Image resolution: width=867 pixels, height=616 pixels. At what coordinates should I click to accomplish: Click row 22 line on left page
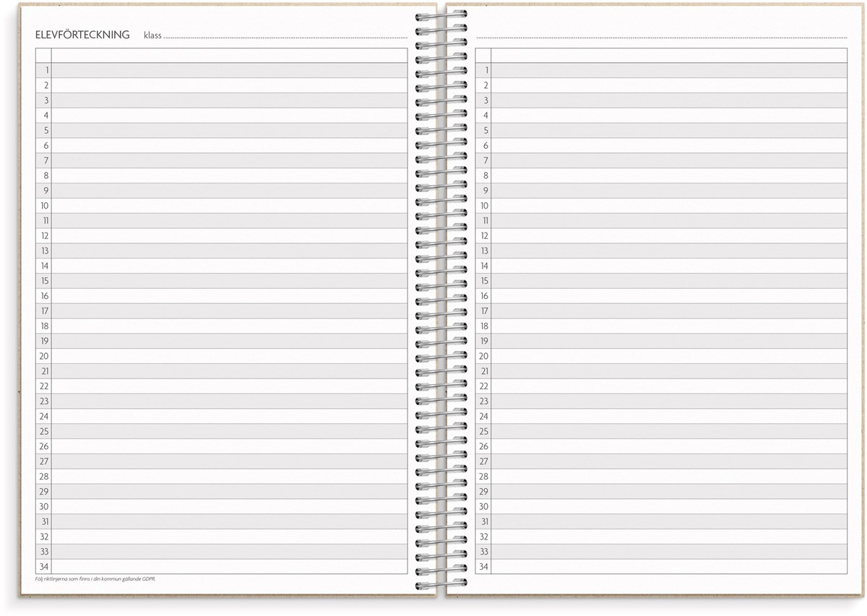tap(229, 386)
